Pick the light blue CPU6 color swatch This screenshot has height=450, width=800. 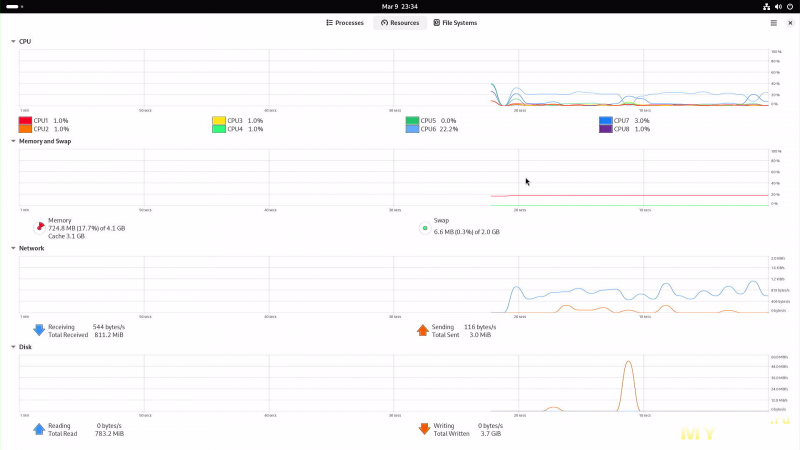(412, 129)
